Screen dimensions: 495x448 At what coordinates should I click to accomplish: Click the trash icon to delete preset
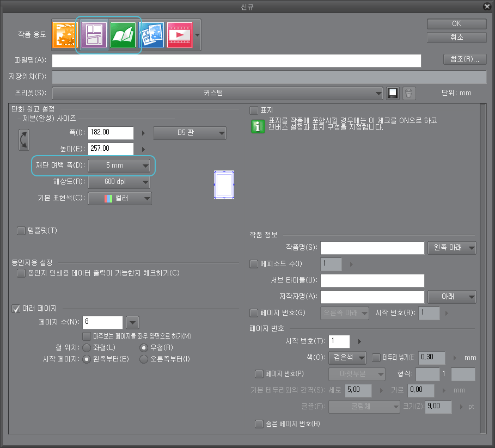tap(409, 93)
